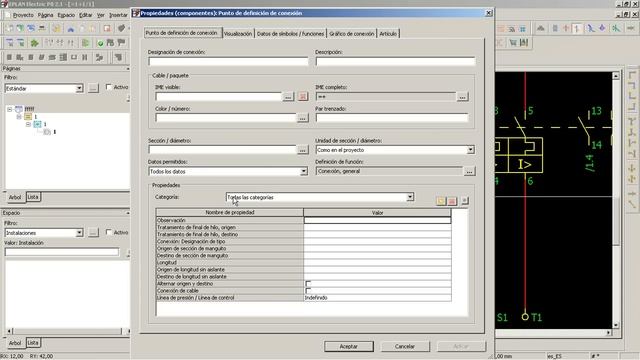
Task: Click the red delete property icon
Action: [x=452, y=201]
